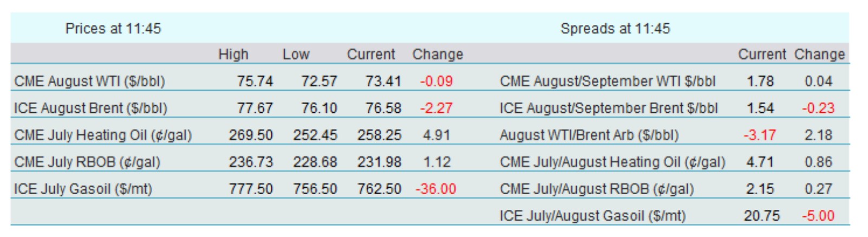Click the Current header in prices table
Screen dimensions: 868x237
click(x=371, y=54)
